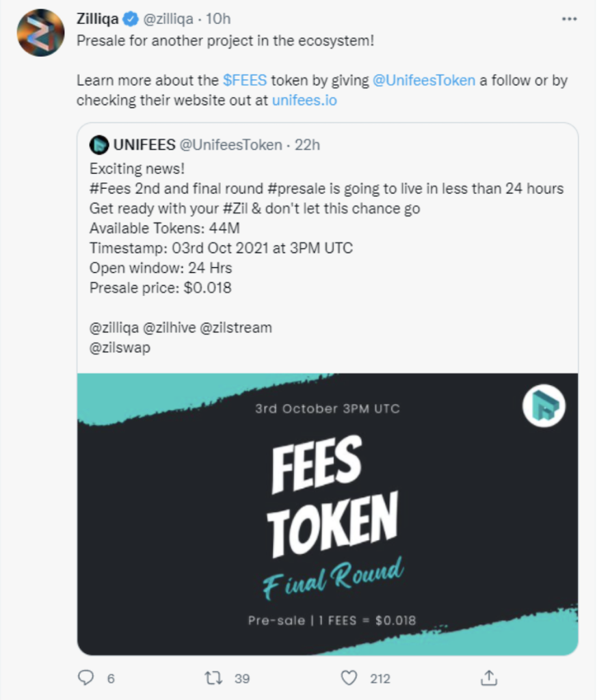
Task: Retweet using the retweet arrows icon
Action: point(213,678)
